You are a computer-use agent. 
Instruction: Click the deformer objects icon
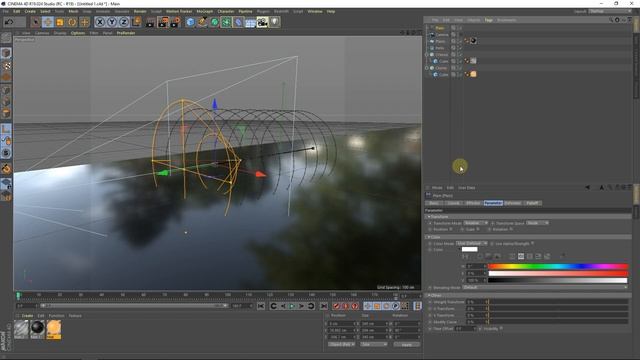[x=238, y=22]
